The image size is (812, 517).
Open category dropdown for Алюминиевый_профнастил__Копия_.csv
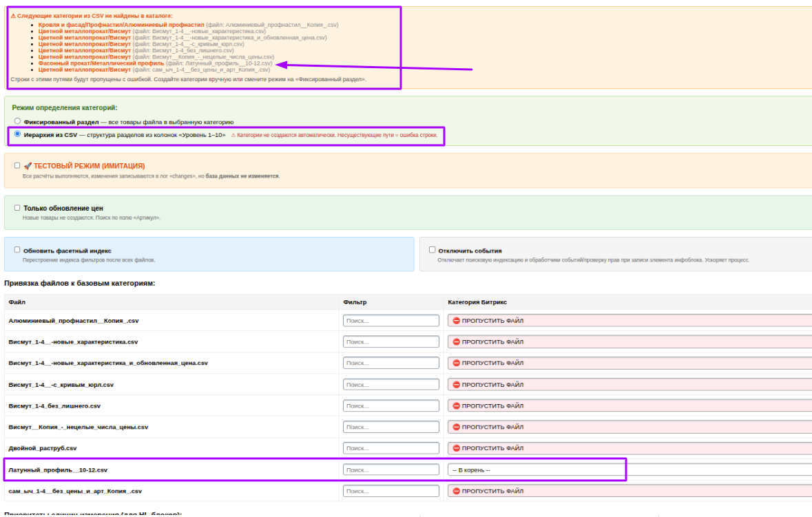[x=628, y=321]
